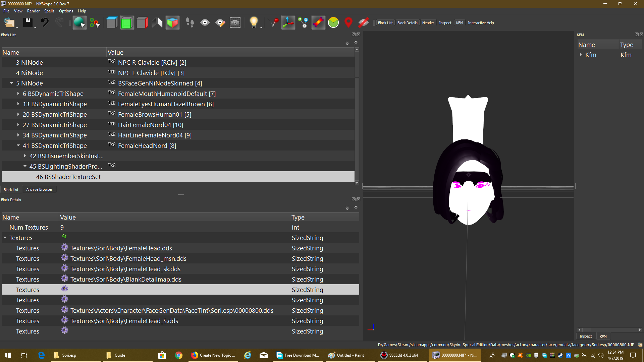The width and height of the screenshot is (644, 362).
Task: Click the red map marker icon
Action: click(x=348, y=23)
